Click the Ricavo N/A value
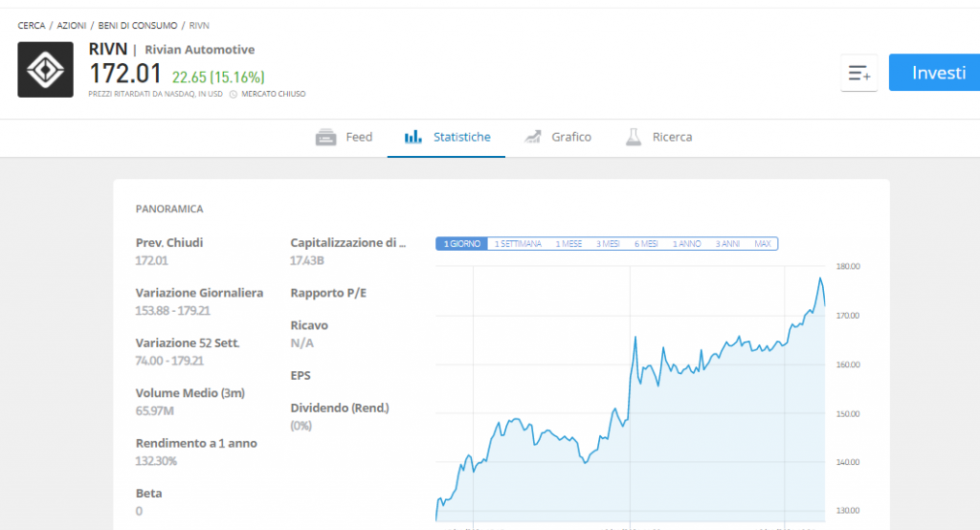The image size is (980, 530). [x=301, y=343]
